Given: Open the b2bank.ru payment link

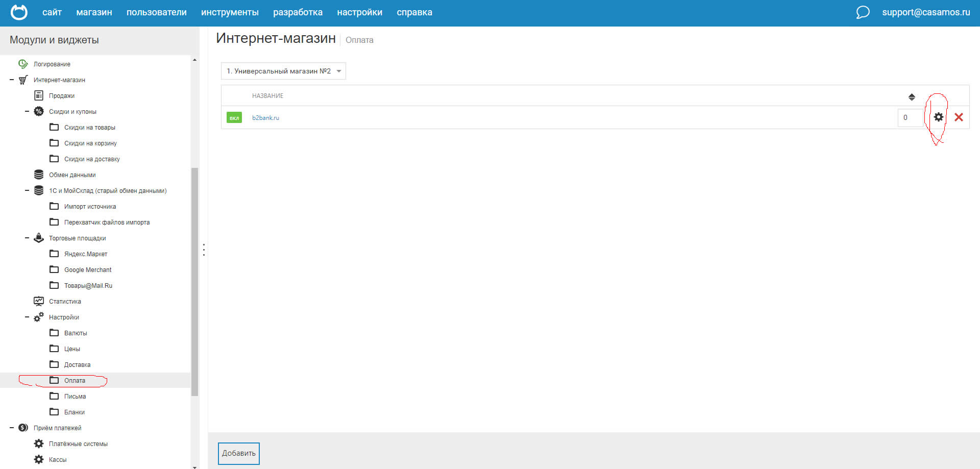Looking at the screenshot, I should 265,118.
